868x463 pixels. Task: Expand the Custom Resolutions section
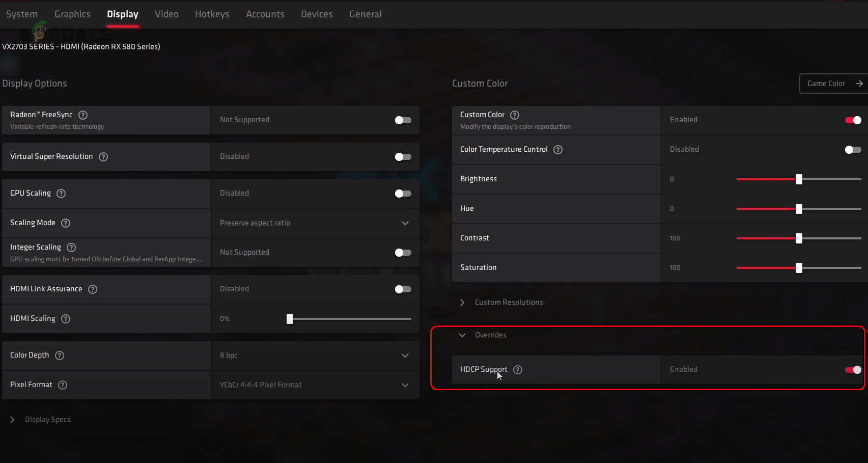coord(462,302)
